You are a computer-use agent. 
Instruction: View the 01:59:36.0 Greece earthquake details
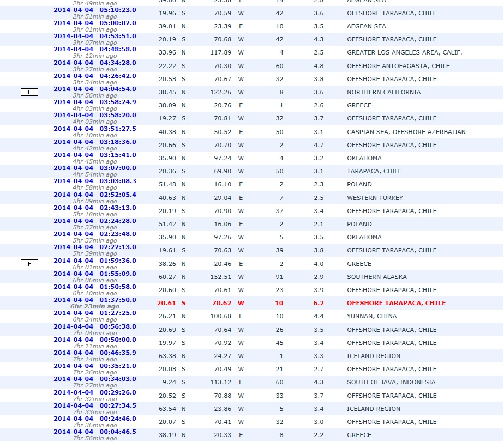click(95, 261)
